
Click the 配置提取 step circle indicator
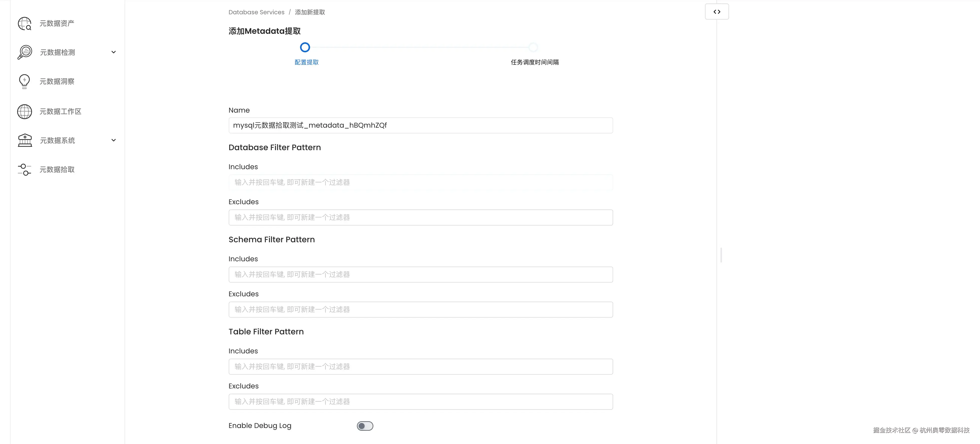pyautogui.click(x=305, y=48)
